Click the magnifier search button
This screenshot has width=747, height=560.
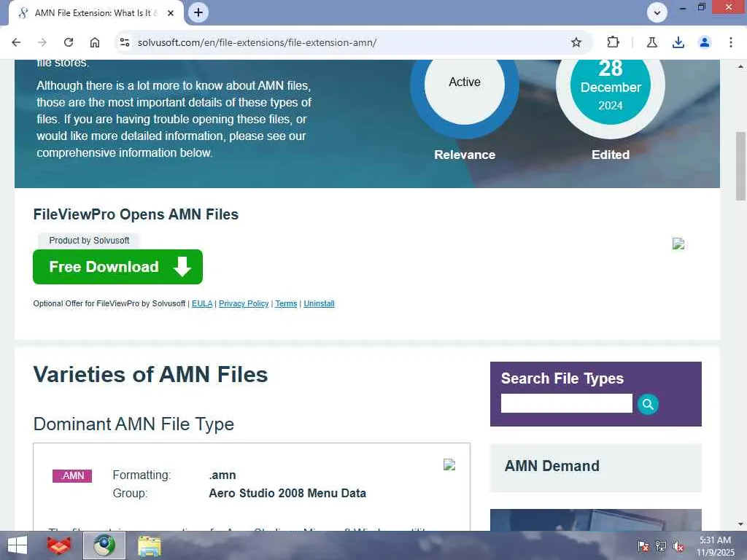[x=648, y=404]
